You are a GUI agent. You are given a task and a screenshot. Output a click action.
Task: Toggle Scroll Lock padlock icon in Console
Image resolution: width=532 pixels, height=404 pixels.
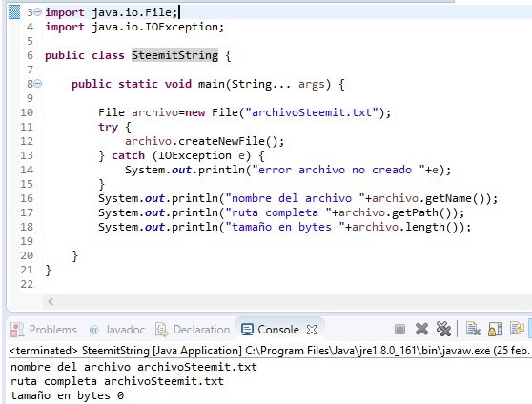click(x=495, y=329)
